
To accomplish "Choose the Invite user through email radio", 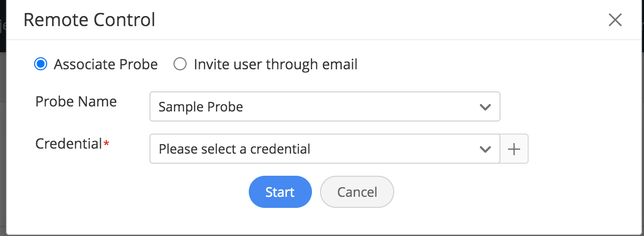I will click(180, 64).
